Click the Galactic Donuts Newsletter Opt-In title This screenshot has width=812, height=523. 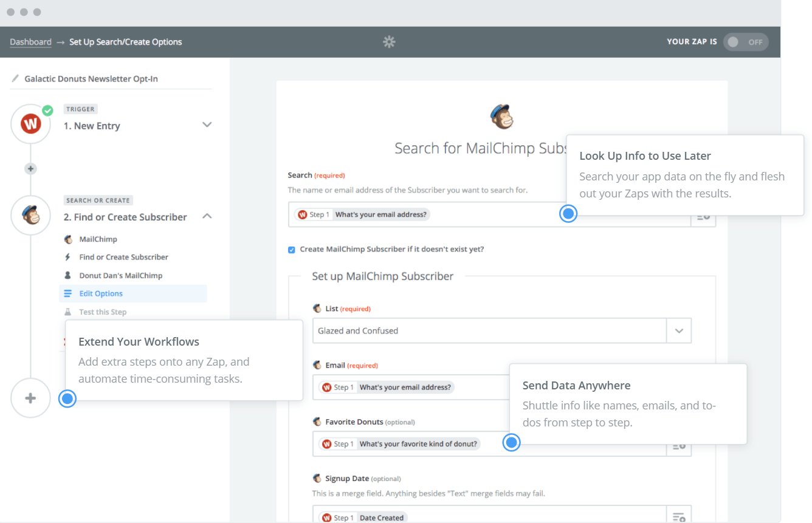pos(91,79)
